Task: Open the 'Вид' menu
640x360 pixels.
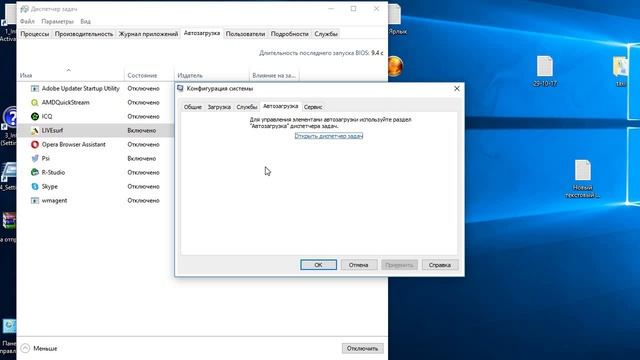Action: [85, 21]
